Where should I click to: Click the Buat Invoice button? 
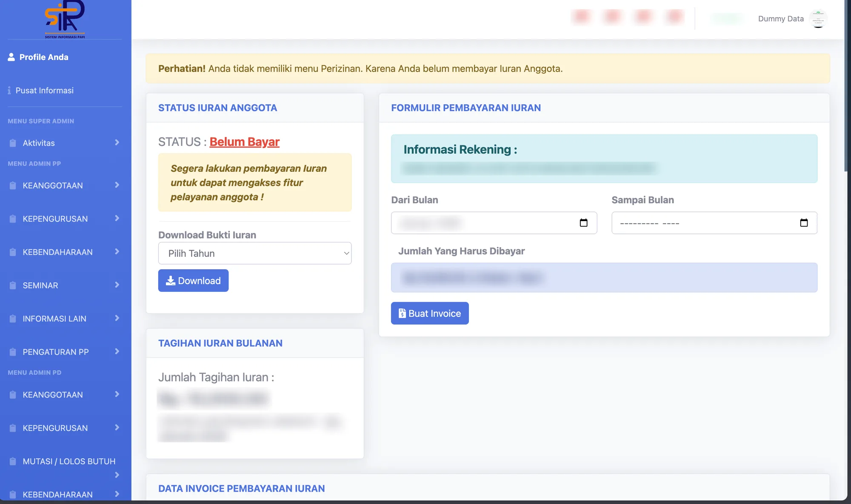tap(430, 313)
